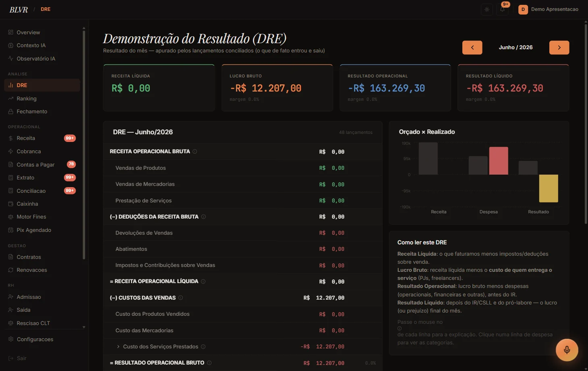
Task: Click info icon beside CUSTOS DAS VENDAS
Action: (x=180, y=298)
